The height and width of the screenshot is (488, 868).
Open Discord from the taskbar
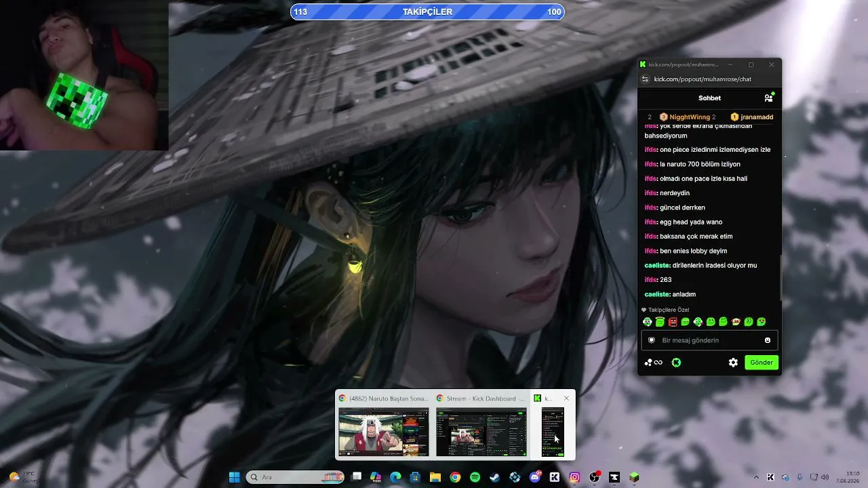[535, 477]
